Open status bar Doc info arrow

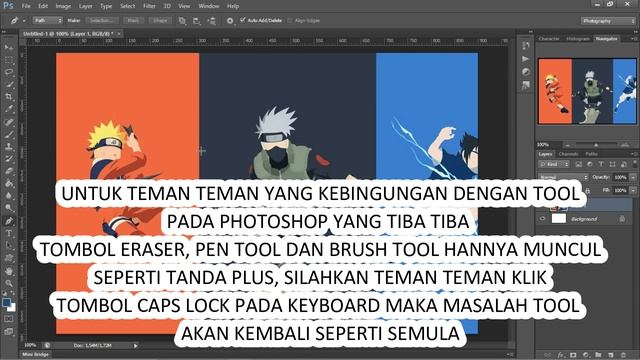pyautogui.click(x=136, y=346)
